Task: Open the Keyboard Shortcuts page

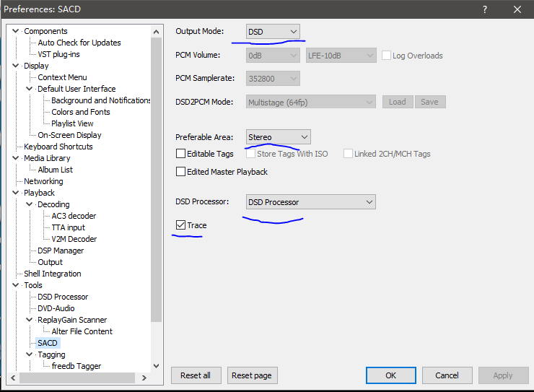Action: point(58,147)
